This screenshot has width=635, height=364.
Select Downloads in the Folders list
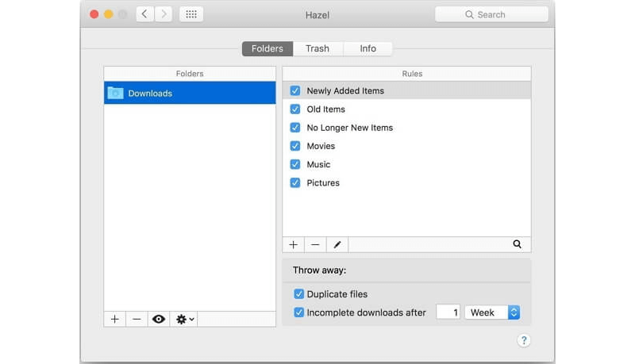tap(190, 93)
